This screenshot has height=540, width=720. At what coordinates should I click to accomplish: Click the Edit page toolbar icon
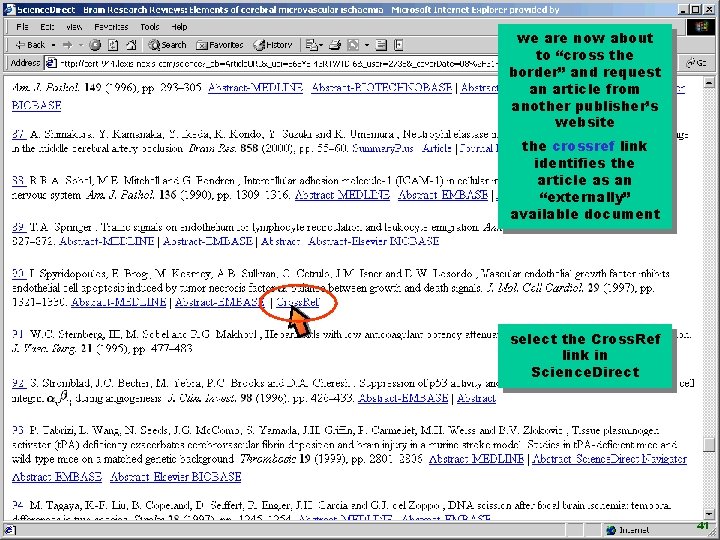pos(353,45)
